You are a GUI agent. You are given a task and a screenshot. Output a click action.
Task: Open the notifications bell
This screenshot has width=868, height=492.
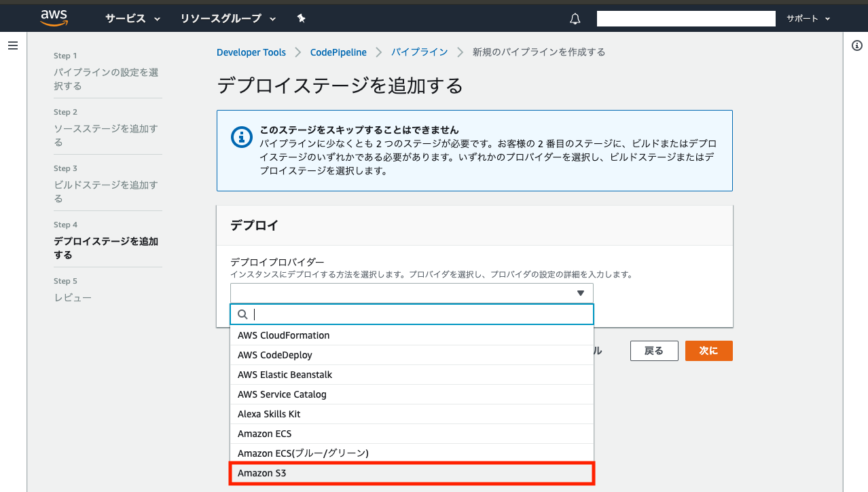(574, 18)
